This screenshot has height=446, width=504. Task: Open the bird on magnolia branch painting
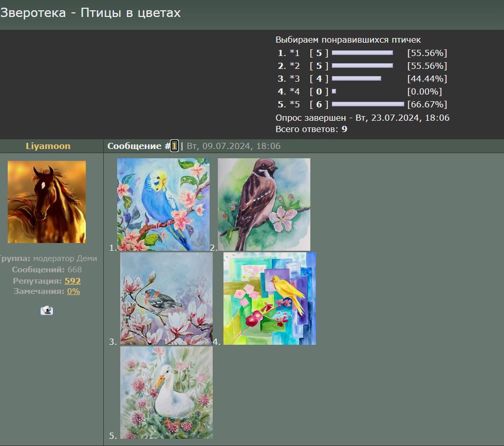[x=166, y=299]
